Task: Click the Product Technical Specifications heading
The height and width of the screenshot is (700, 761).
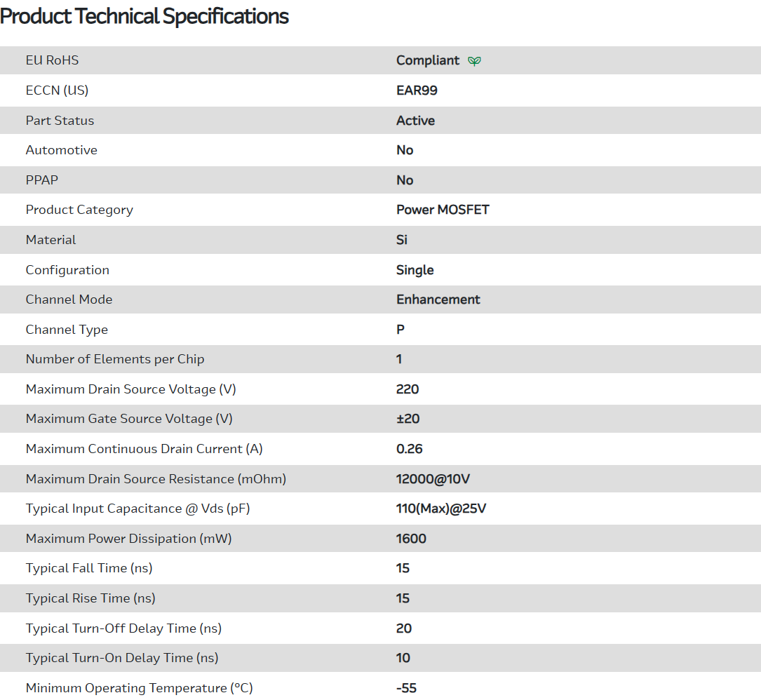Action: tap(144, 16)
